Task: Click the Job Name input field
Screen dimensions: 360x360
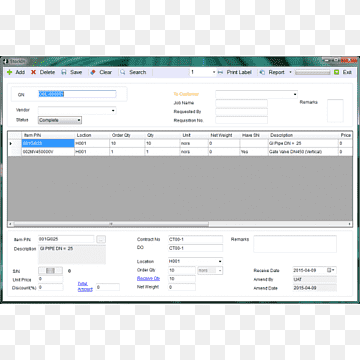Action: (241, 103)
